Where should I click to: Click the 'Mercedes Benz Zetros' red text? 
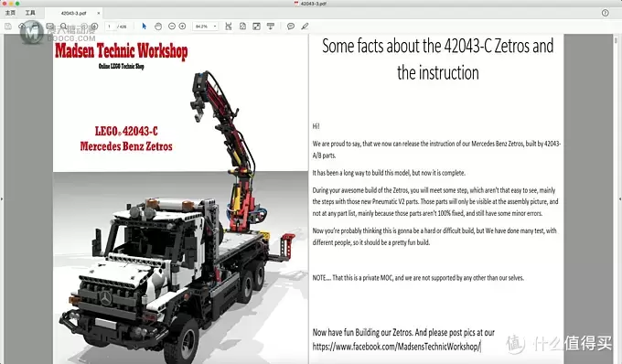pyautogui.click(x=126, y=146)
